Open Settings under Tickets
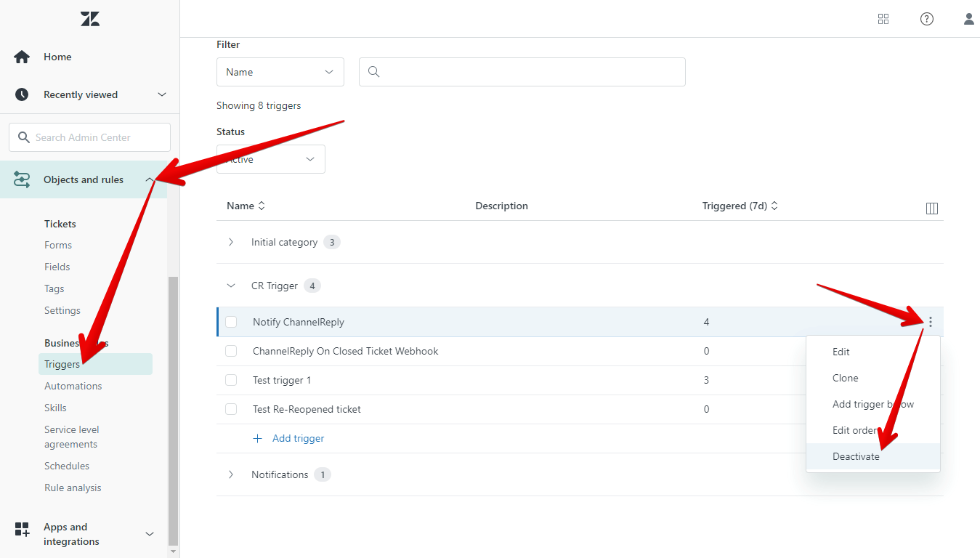The height and width of the screenshot is (558, 980). [62, 310]
